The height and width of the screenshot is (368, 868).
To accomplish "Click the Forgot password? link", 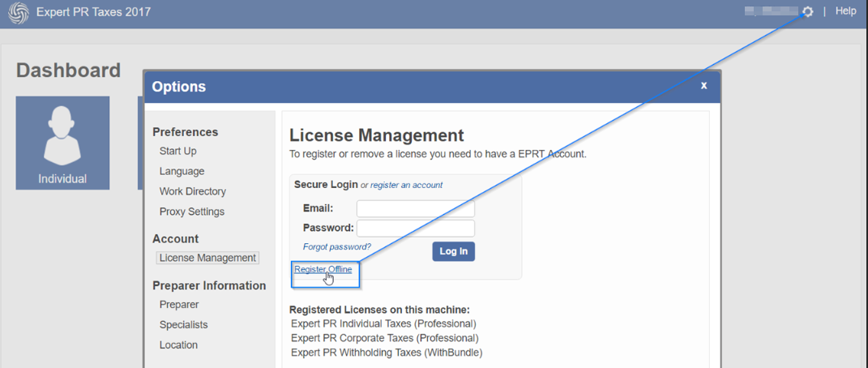I will click(336, 246).
